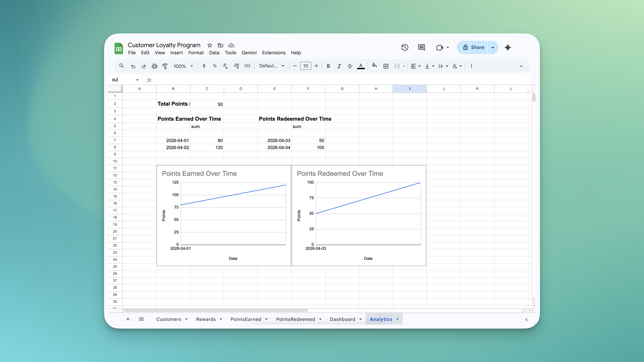This screenshot has width=644, height=362.
Task: Switch to the Dashboard sheet tab
Action: (x=343, y=319)
